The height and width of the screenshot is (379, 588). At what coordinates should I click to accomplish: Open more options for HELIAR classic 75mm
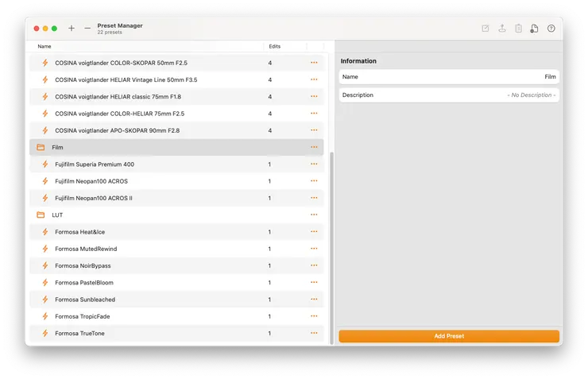click(314, 96)
